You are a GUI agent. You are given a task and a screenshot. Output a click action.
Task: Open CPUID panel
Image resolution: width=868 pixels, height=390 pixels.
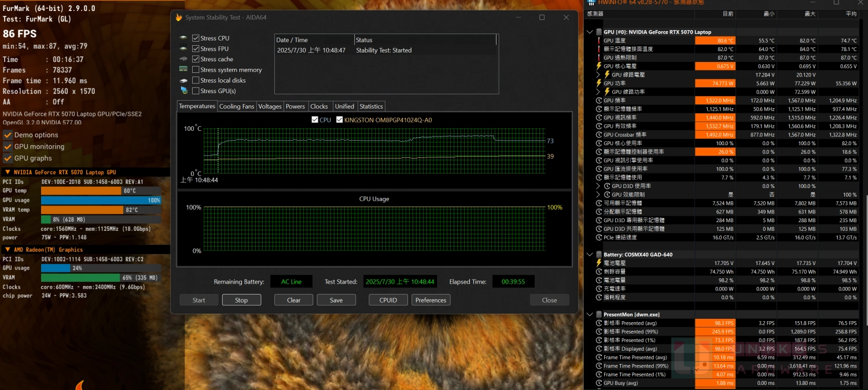[x=388, y=300]
